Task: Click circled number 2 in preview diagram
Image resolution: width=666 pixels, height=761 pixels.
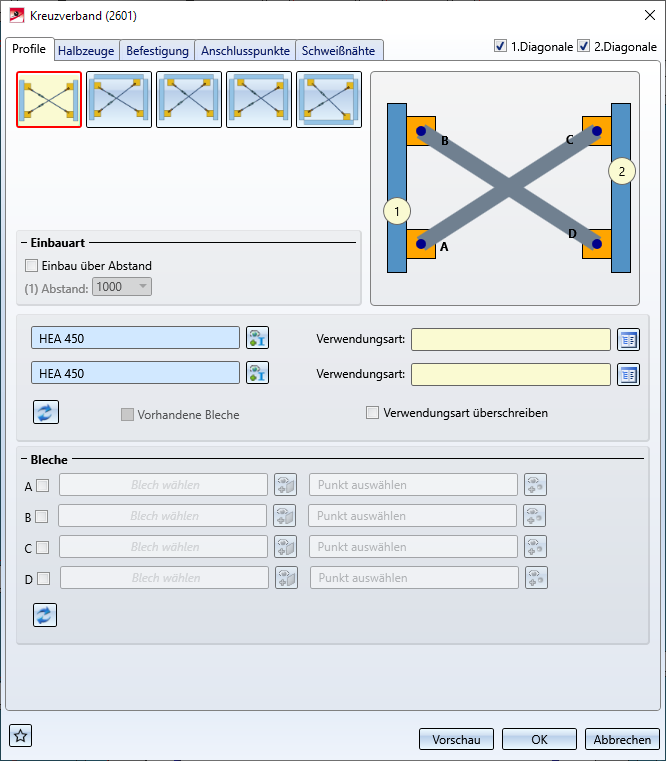Action: 622,171
